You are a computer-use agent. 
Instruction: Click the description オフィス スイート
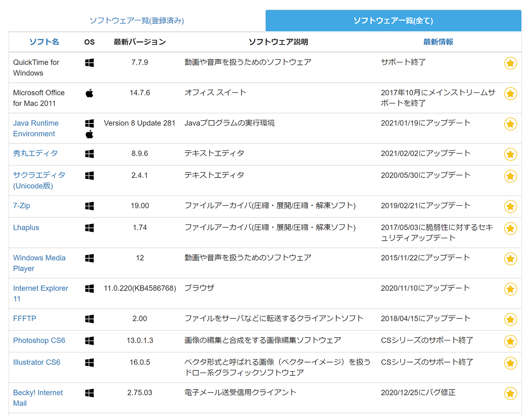(x=215, y=93)
